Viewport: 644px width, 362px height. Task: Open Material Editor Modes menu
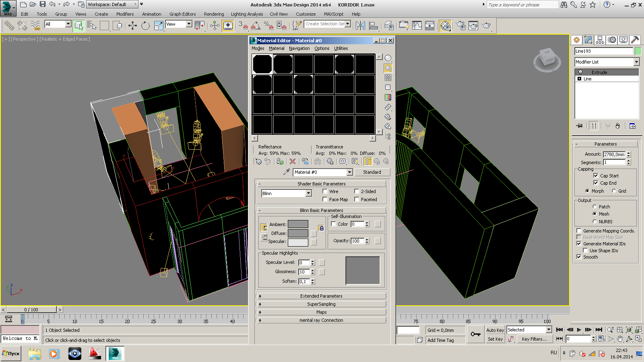click(x=258, y=48)
